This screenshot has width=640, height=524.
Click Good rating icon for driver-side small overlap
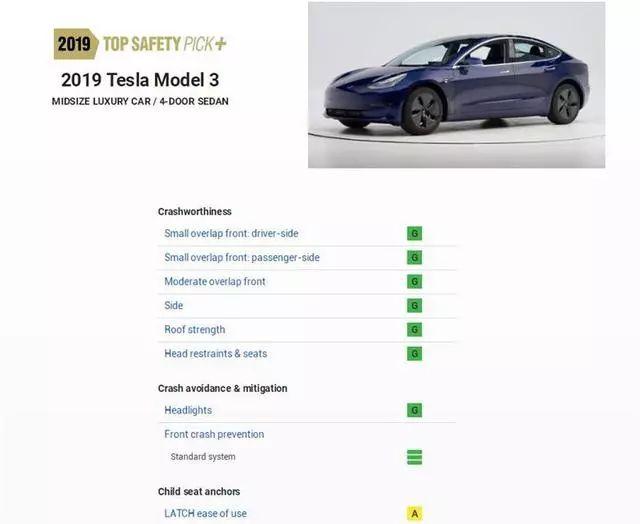click(414, 233)
